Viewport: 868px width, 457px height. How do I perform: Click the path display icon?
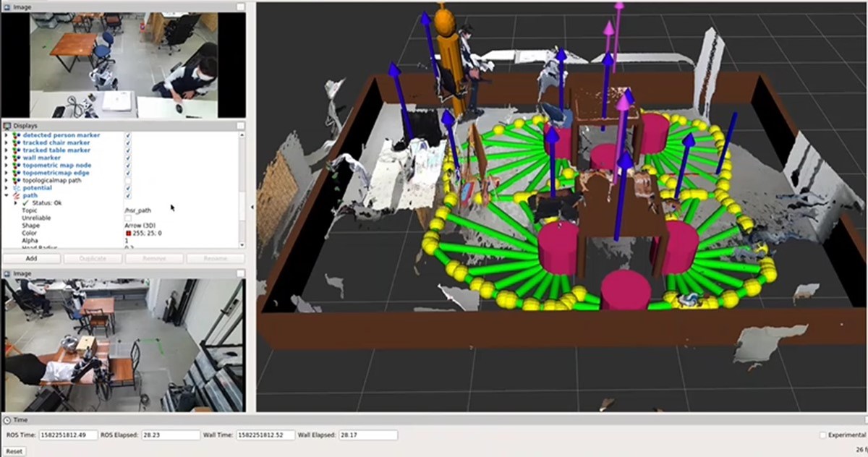pos(17,196)
